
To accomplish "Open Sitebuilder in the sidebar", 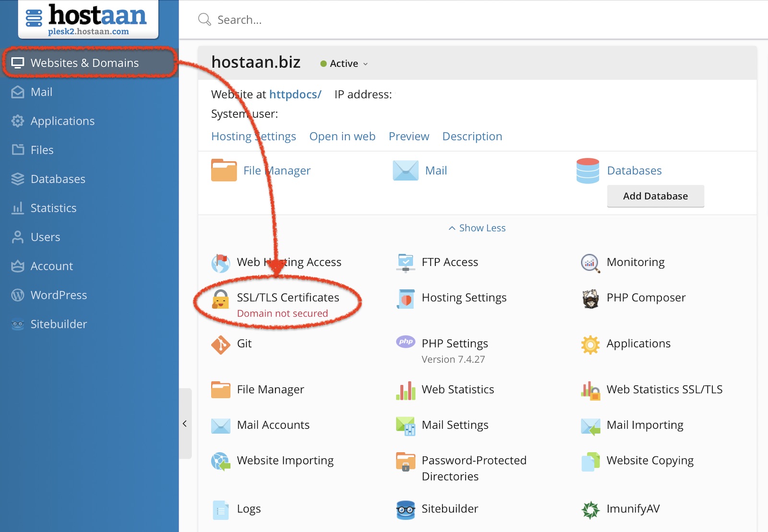I will click(89, 325).
